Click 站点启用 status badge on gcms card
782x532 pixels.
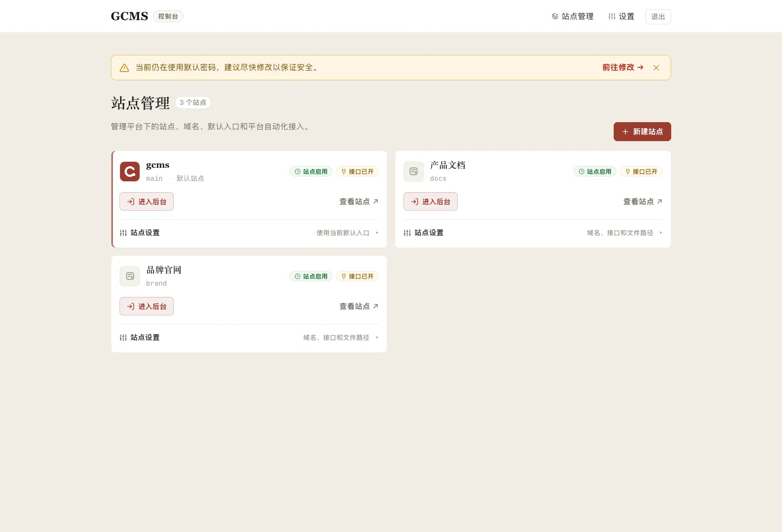311,172
